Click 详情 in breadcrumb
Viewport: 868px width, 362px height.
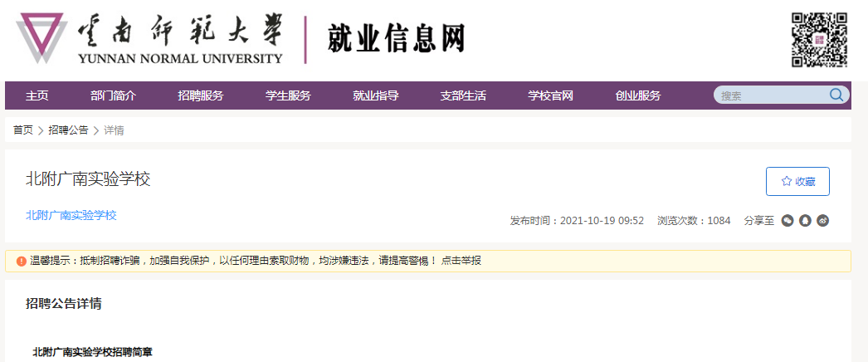(x=114, y=130)
